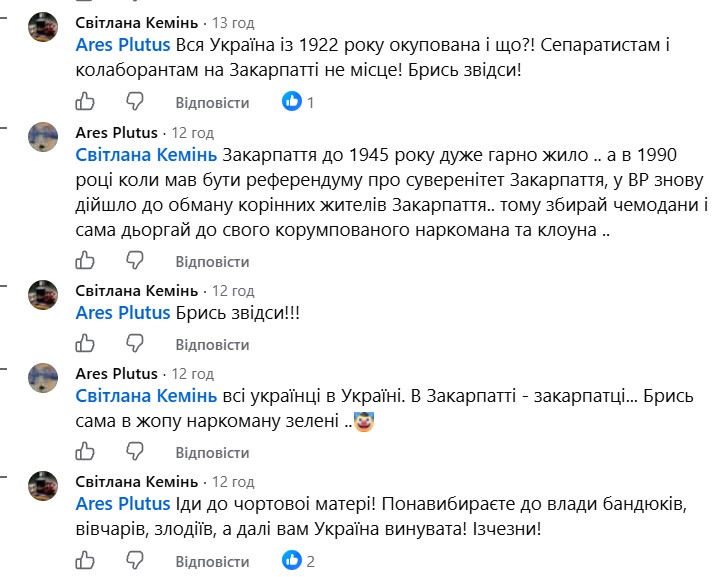This screenshot has width=728, height=577.
Task: Open Світлана Кемінь avatar on first comment
Action: tap(43, 27)
